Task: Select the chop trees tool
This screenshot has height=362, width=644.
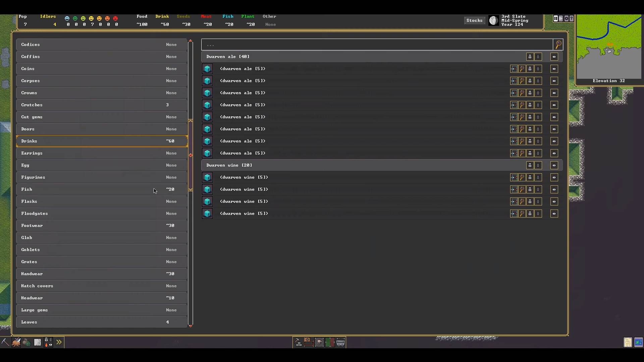Action: click(16, 342)
